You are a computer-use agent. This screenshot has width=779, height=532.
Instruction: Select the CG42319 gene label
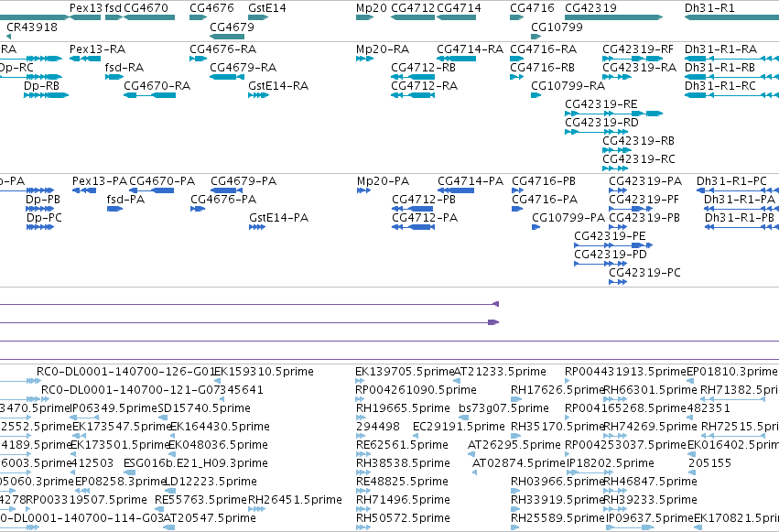click(590, 8)
